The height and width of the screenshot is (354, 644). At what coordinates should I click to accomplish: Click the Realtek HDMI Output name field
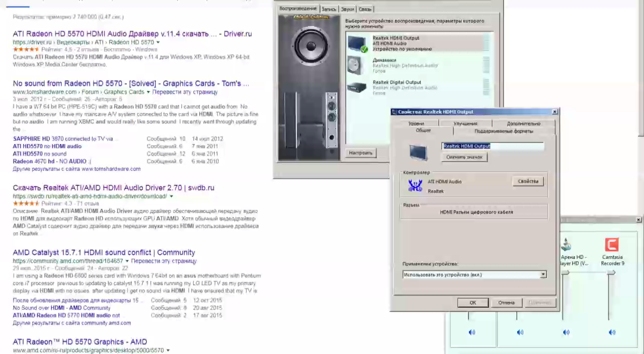pos(493,146)
